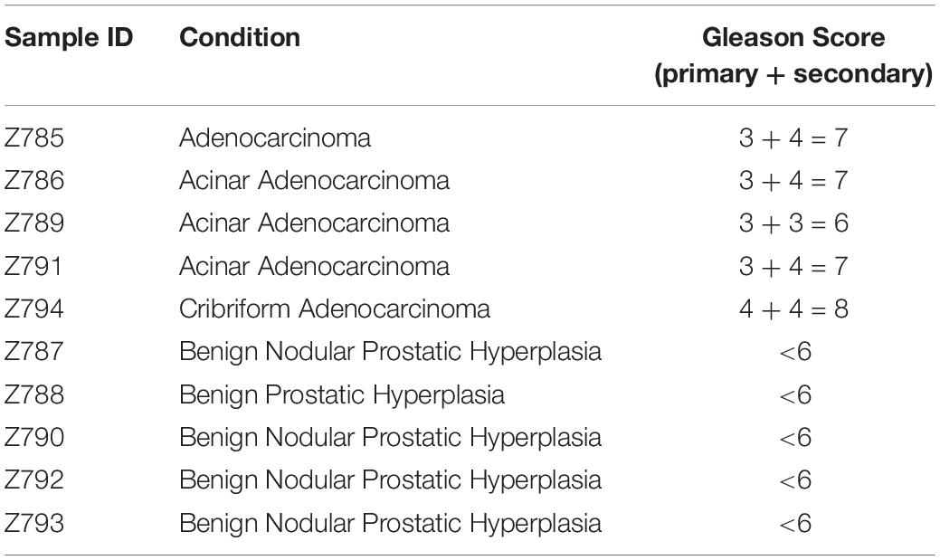
Task: Click the Gleason score 4 + 4 = 8
Action: point(793,308)
